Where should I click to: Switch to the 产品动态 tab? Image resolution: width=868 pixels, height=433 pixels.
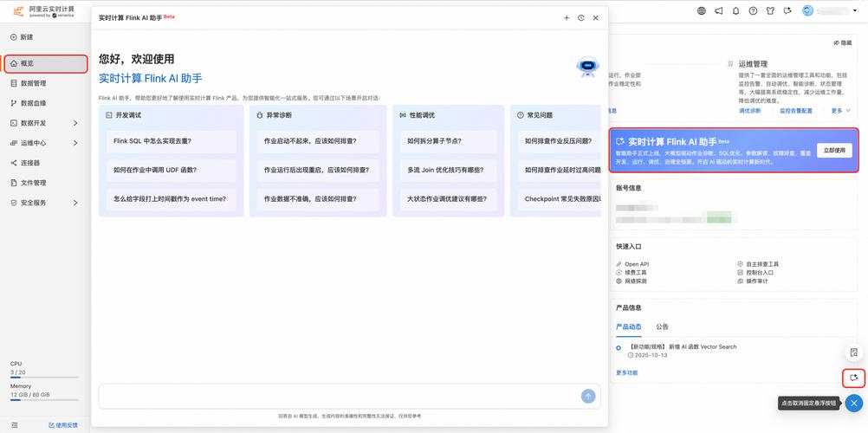629,326
